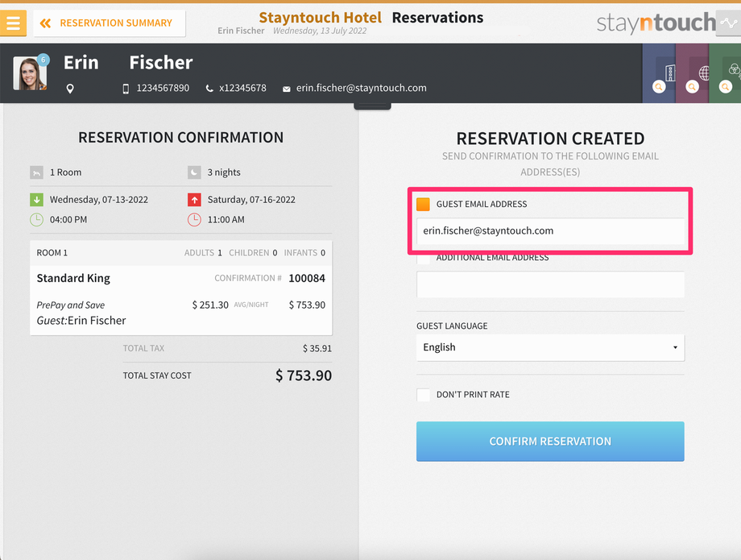Click the additional email address input
Viewport: 741px width, 560px height.
pos(550,284)
